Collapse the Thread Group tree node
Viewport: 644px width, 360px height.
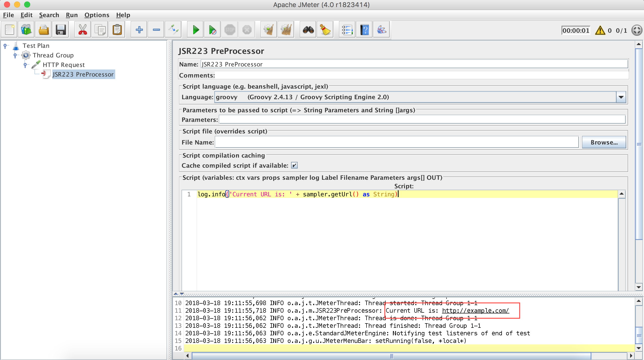coord(15,55)
